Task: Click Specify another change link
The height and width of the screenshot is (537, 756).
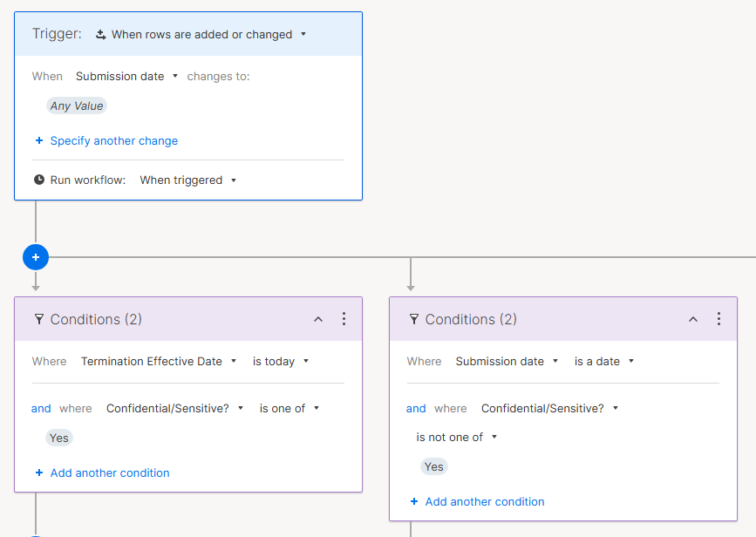Action: [113, 141]
